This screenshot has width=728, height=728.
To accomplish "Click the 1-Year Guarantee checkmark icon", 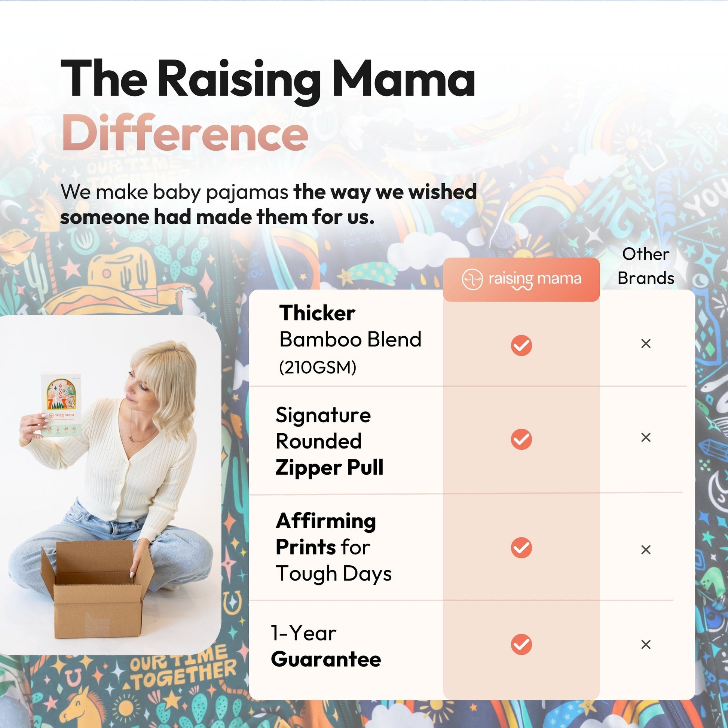I will [521, 644].
